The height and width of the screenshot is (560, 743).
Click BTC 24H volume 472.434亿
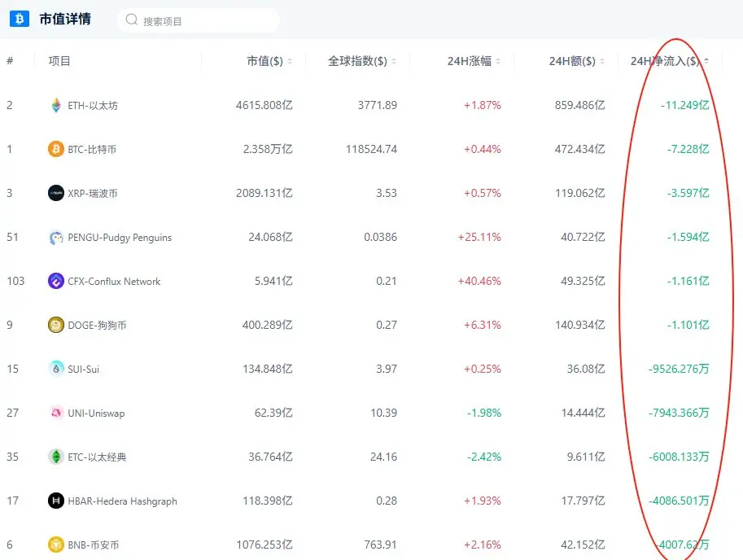coord(580,149)
